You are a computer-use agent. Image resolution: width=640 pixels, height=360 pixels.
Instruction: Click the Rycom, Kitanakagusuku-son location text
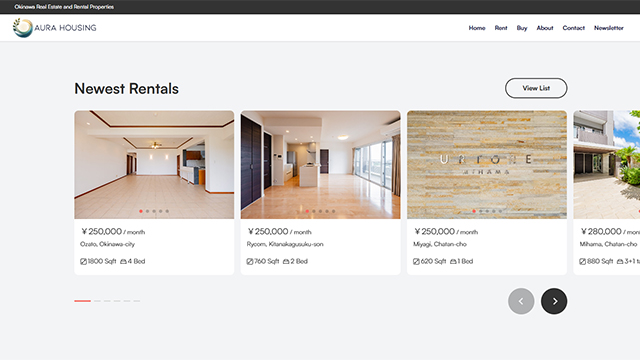(285, 244)
